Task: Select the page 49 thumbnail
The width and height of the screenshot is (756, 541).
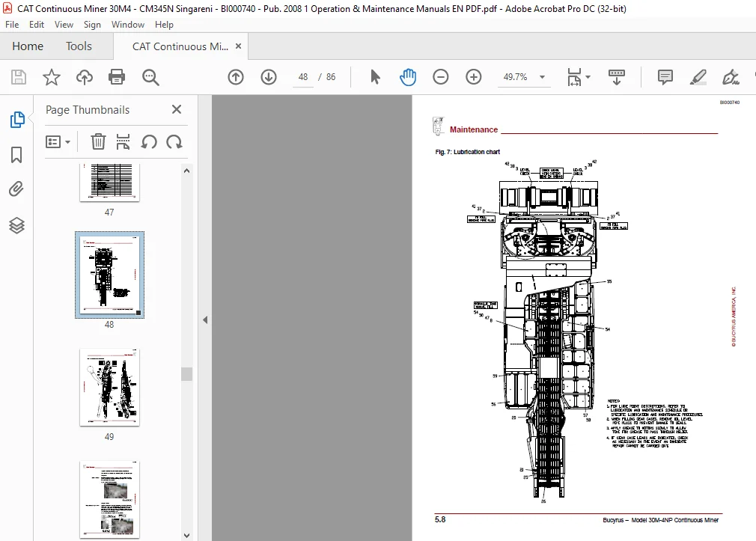Action: pyautogui.click(x=109, y=387)
